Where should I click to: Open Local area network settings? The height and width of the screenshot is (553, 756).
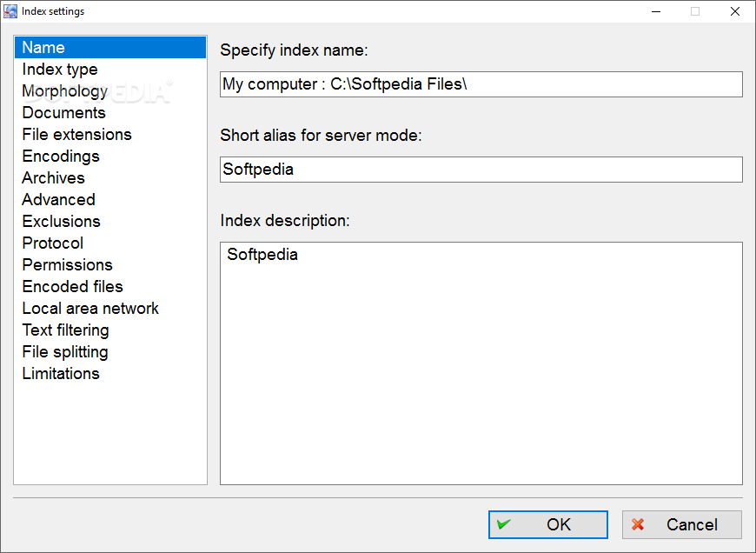(110, 308)
